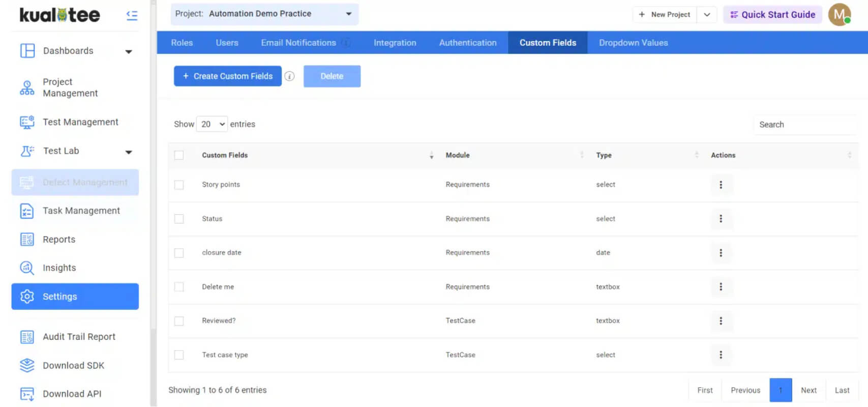Open the actions menu for Story points
This screenshot has width=868, height=407.
click(721, 185)
